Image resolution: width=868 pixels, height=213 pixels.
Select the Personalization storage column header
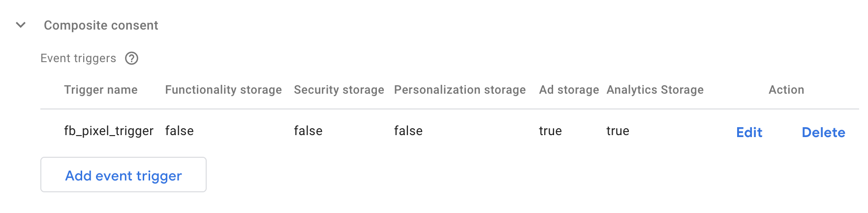[x=460, y=90]
